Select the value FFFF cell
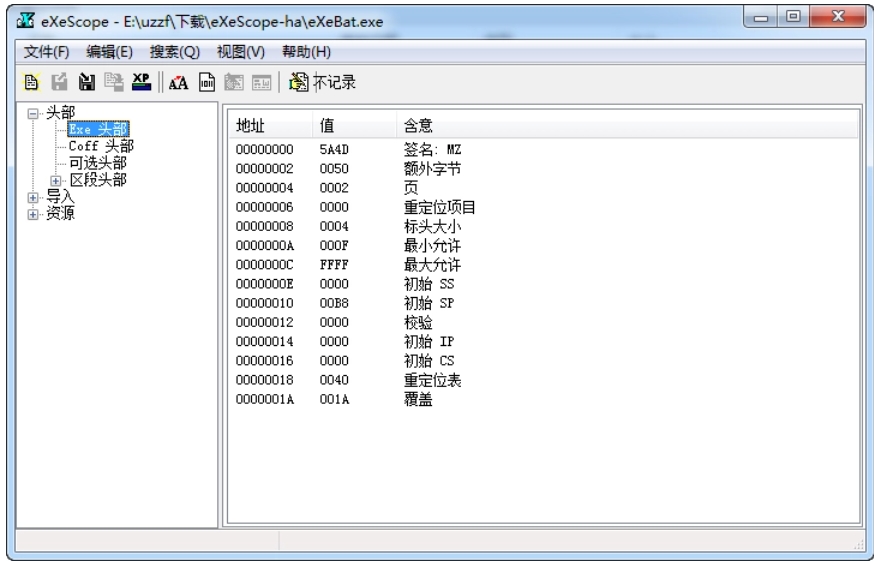This screenshot has width=874, height=561. point(334,264)
